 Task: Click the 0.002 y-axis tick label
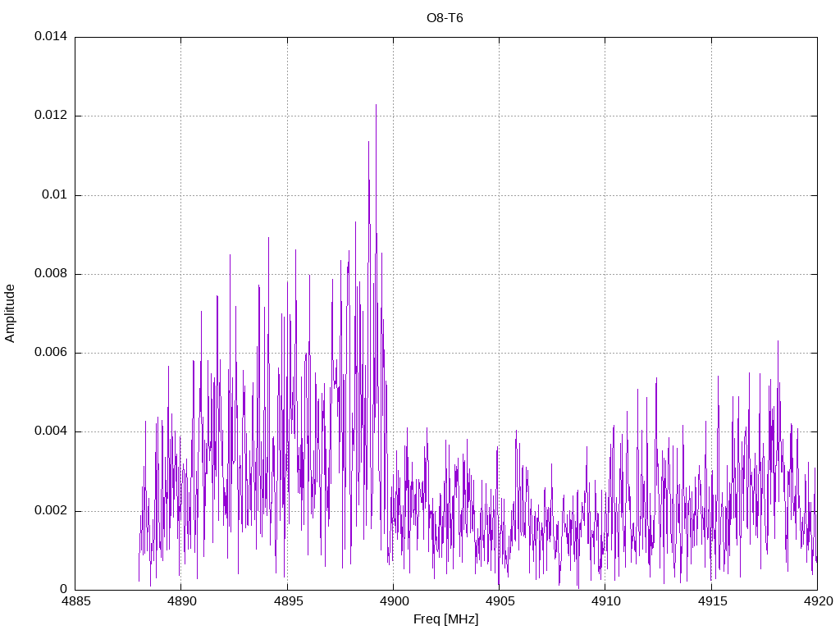(51, 510)
